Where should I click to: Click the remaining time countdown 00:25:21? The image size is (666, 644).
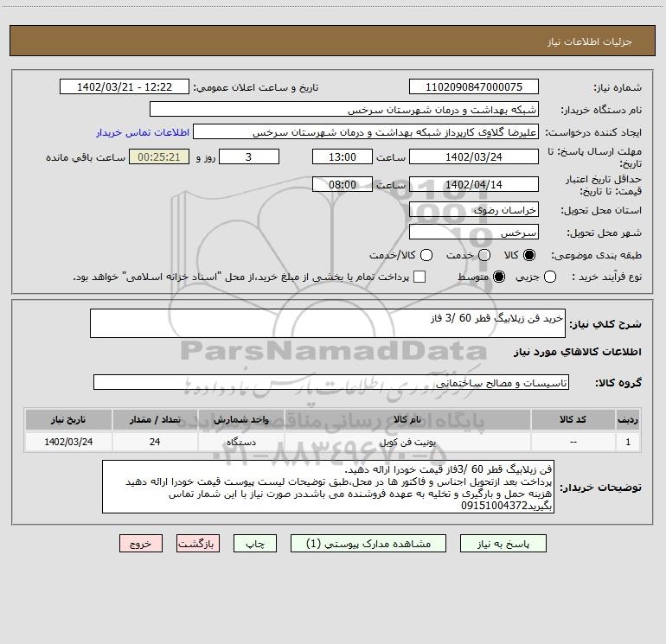(159, 156)
